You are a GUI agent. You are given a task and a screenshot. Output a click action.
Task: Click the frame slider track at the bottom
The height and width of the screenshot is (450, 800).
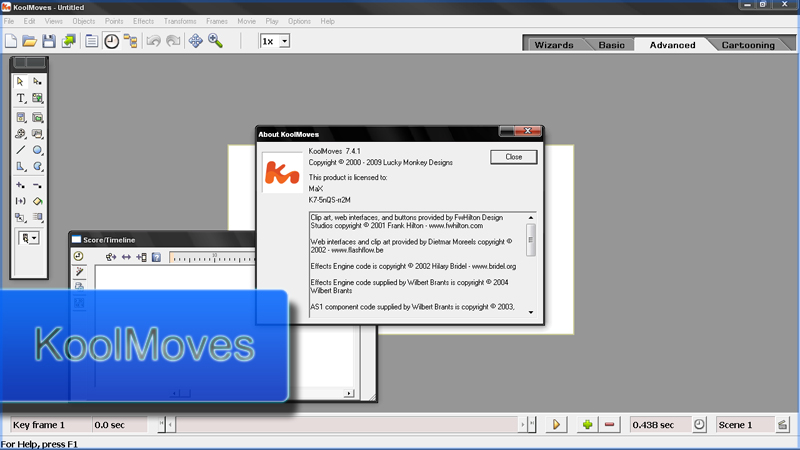coord(346,424)
